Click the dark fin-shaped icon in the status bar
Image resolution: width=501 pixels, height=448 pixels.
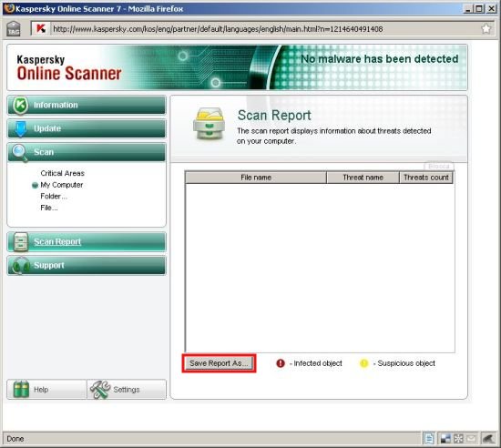tap(488, 439)
